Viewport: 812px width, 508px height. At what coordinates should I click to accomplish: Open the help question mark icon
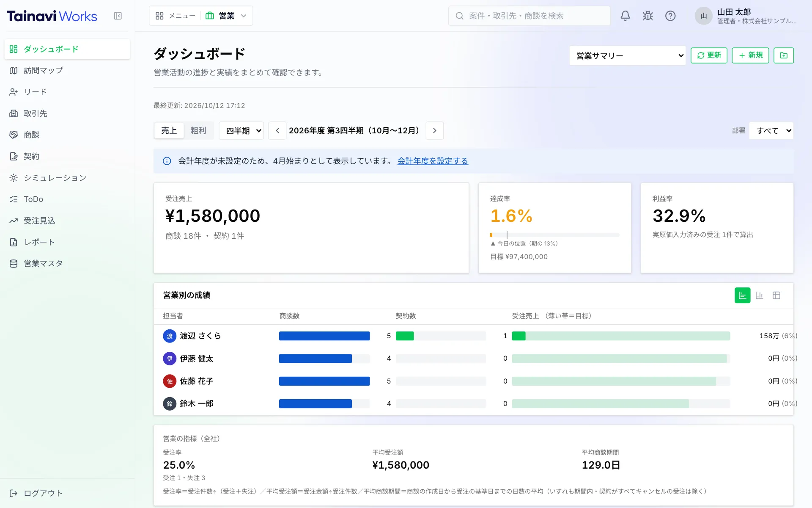point(670,16)
